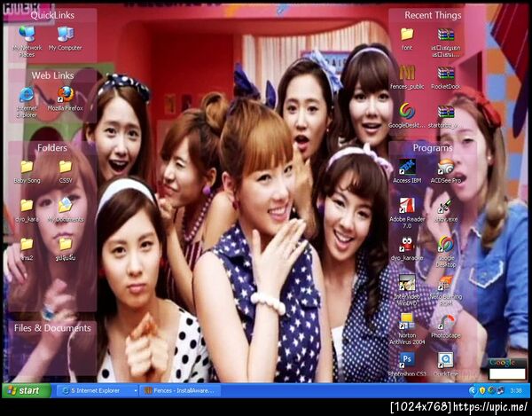Click the Google Desktop search box
Screen dimensions: 532x416
click(x=507, y=374)
